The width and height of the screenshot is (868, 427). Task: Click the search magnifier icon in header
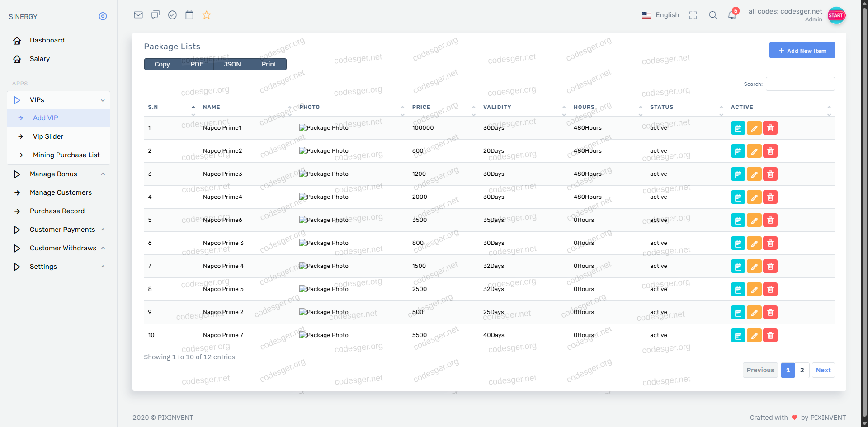[x=713, y=15]
